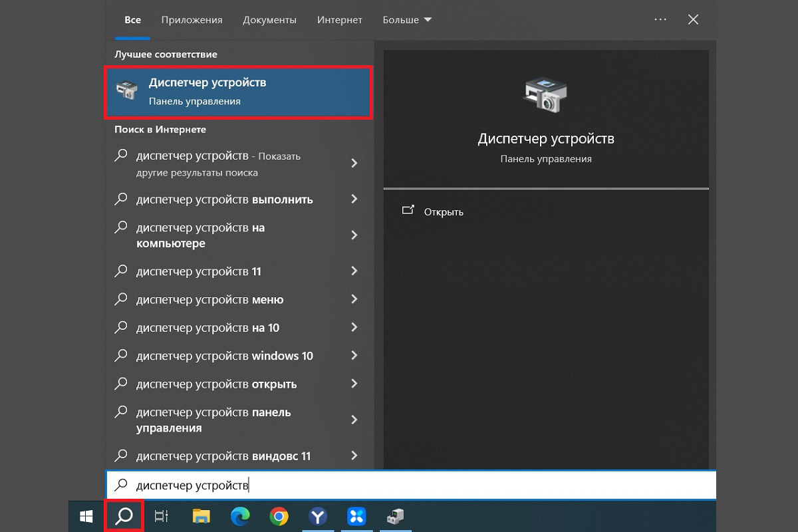
Task: Expand the suggestion диспетчер устройств открыть
Action: click(x=354, y=384)
